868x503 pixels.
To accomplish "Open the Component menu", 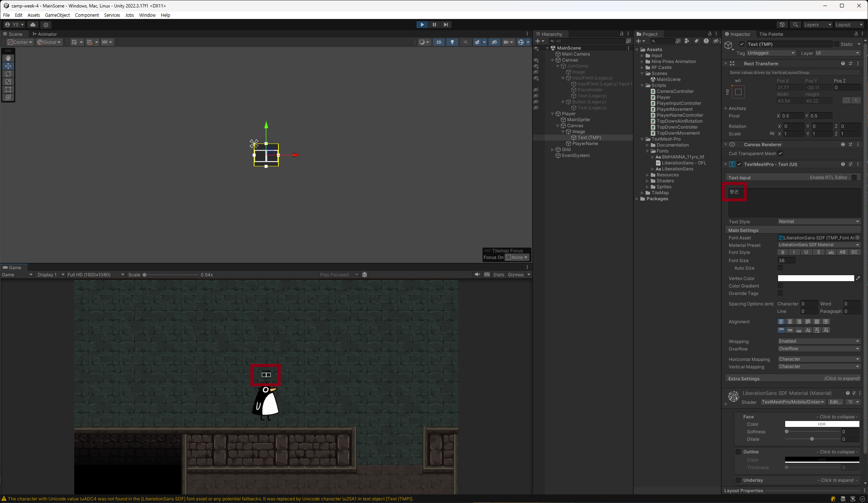I will (87, 15).
